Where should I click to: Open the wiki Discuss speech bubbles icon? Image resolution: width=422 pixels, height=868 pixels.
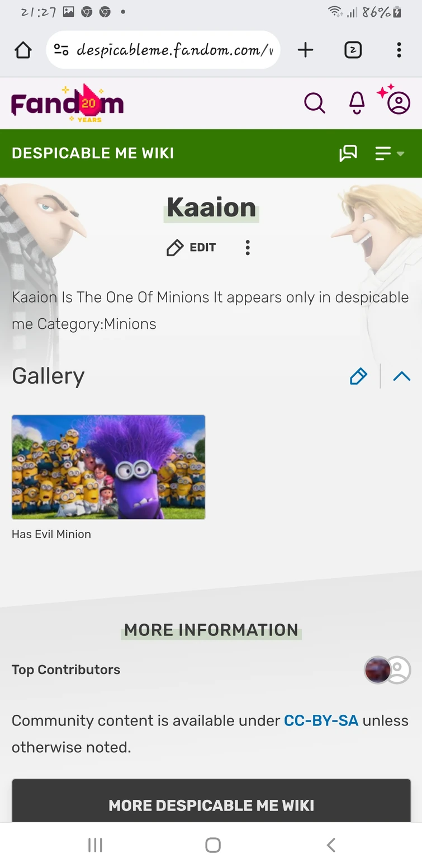348,153
